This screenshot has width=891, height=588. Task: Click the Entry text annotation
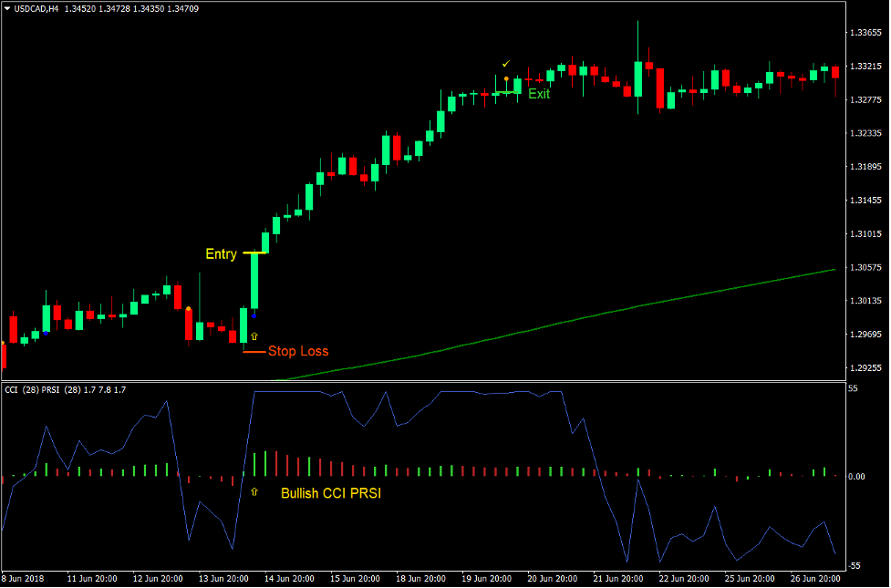pos(222,254)
